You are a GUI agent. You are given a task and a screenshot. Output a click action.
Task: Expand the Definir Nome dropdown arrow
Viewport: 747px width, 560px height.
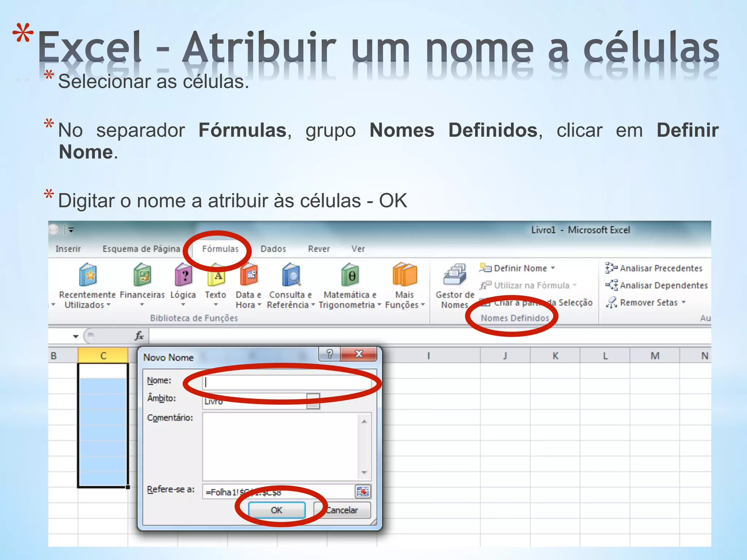(x=553, y=268)
